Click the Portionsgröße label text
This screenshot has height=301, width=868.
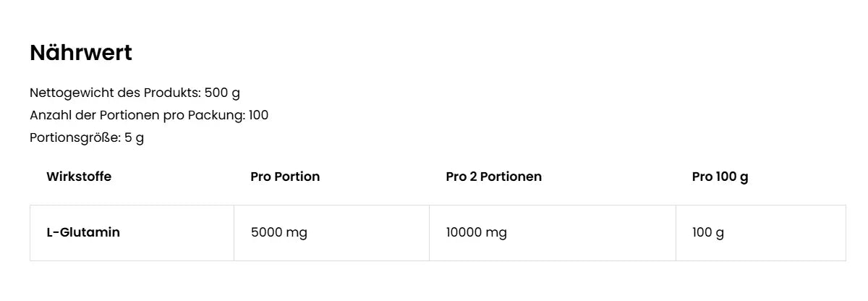click(75, 137)
